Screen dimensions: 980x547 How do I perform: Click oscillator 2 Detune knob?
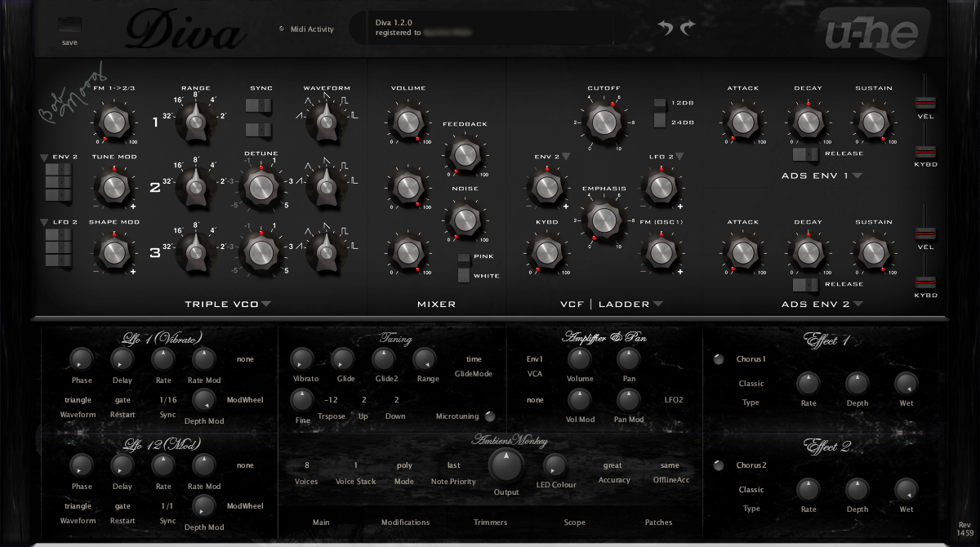[260, 187]
